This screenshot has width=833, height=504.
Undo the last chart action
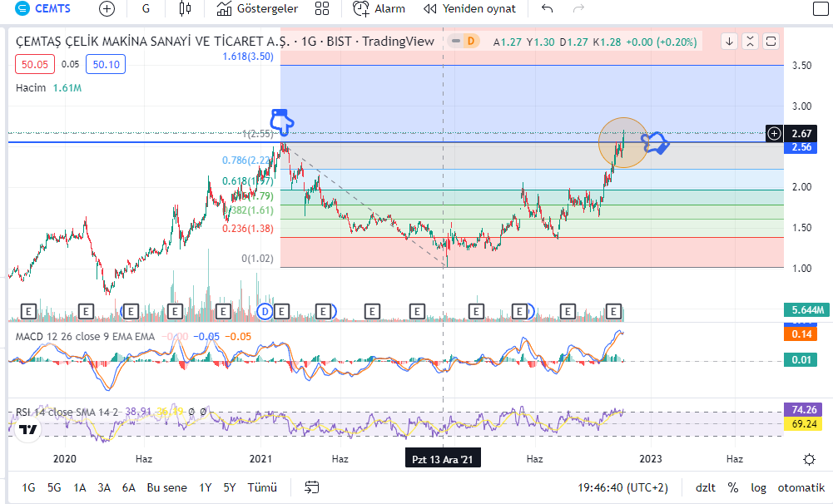pyautogui.click(x=548, y=8)
